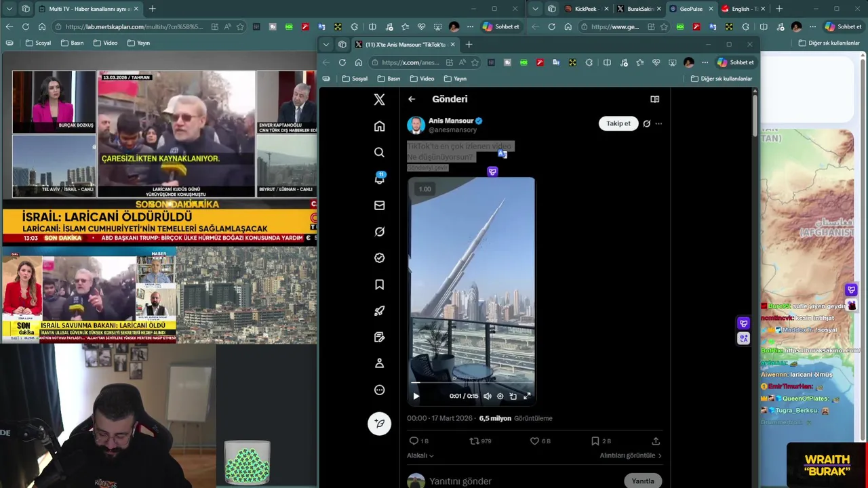Viewport: 868px width, 488px height.
Task: Go back from Gönderi post view
Action: coord(412,99)
